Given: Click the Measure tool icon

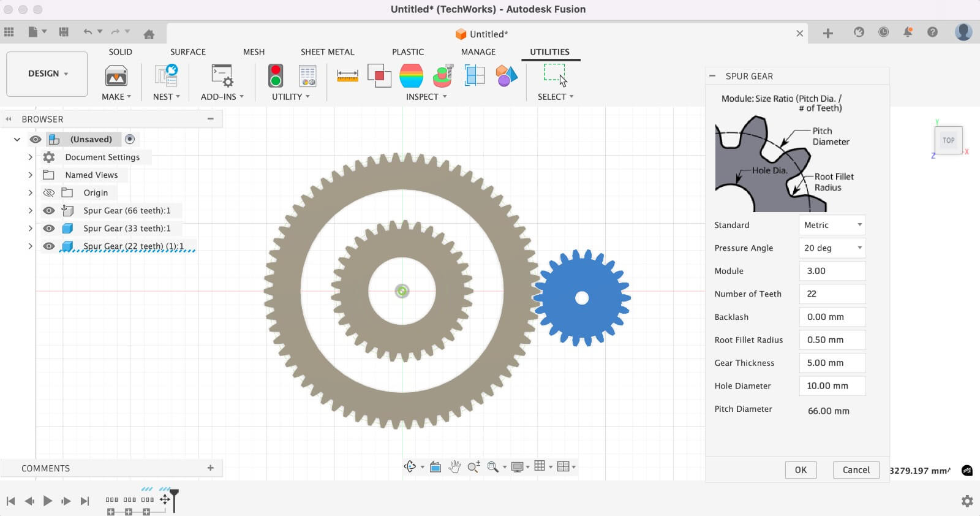Looking at the screenshot, I should pyautogui.click(x=347, y=75).
